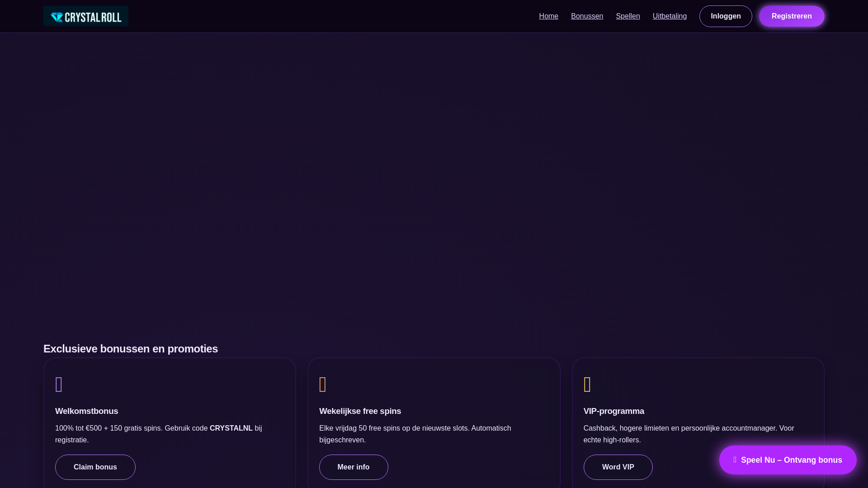Open the Home navigation link

[x=548, y=16]
